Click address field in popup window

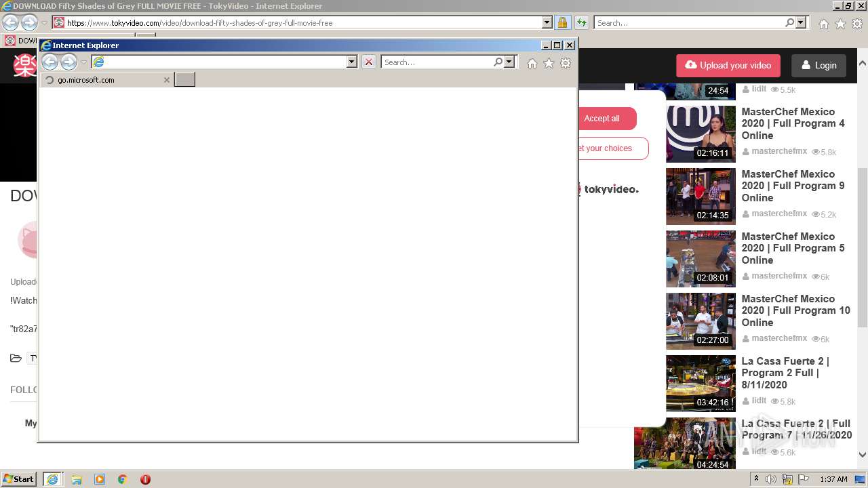[225, 62]
